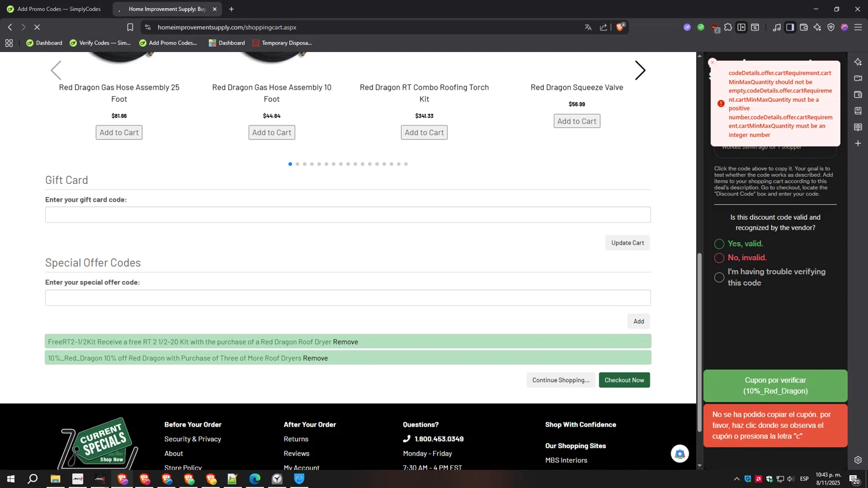The height and width of the screenshot is (488, 868).
Task: Click the tab groups grid icon in bookmarks bar
Action: click(x=9, y=43)
